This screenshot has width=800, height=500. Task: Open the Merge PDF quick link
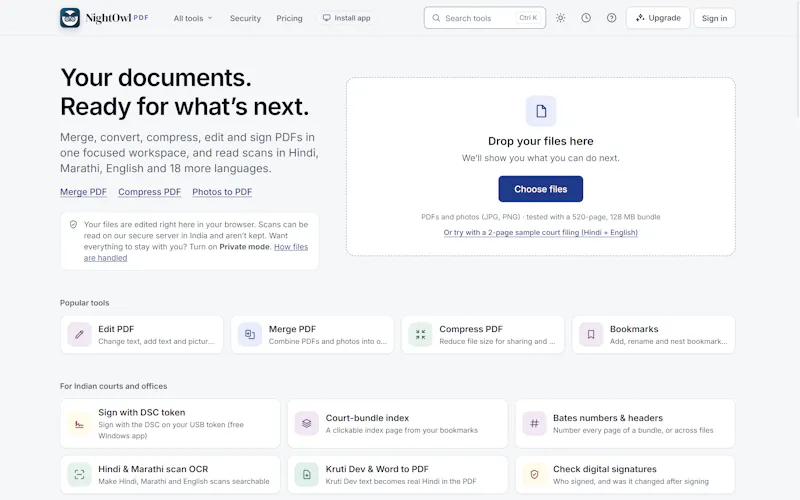[84, 192]
